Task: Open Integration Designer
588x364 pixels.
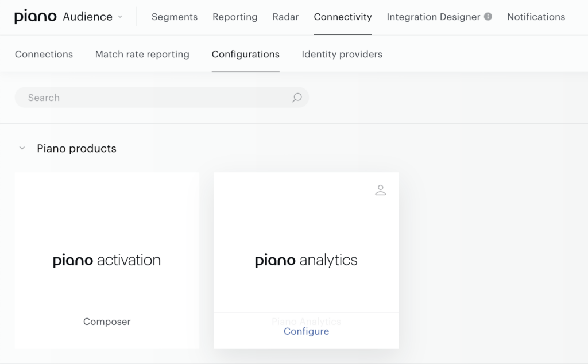Action: (433, 17)
